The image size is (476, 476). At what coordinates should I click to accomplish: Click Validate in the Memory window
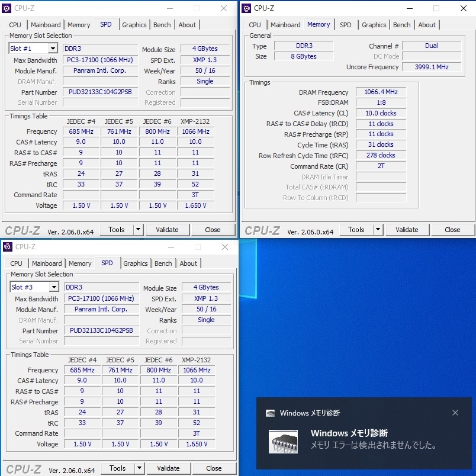[x=407, y=229]
